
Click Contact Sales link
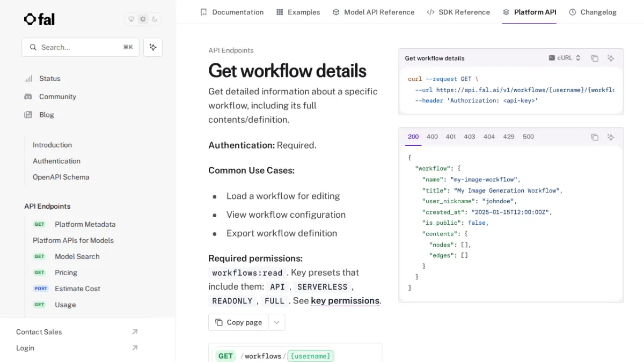[39, 332]
